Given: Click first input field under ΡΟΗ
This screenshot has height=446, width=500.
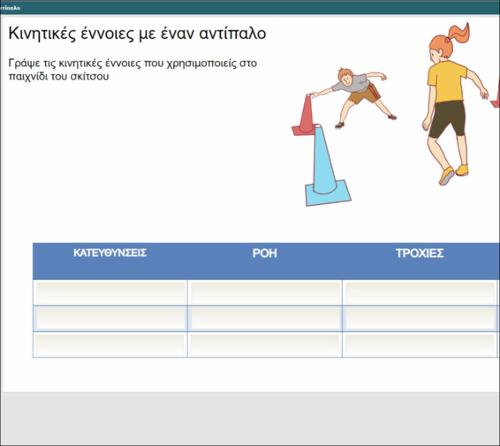Looking at the screenshot, I should point(265,293).
